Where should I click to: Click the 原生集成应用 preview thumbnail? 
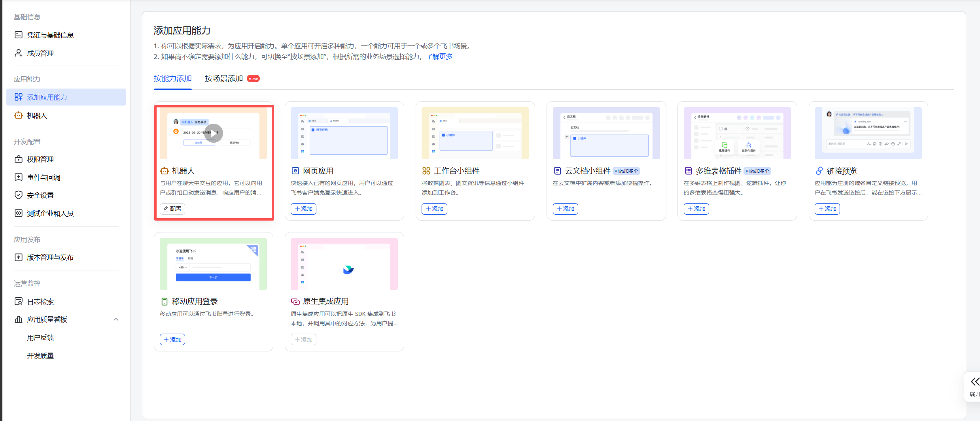coord(344,264)
